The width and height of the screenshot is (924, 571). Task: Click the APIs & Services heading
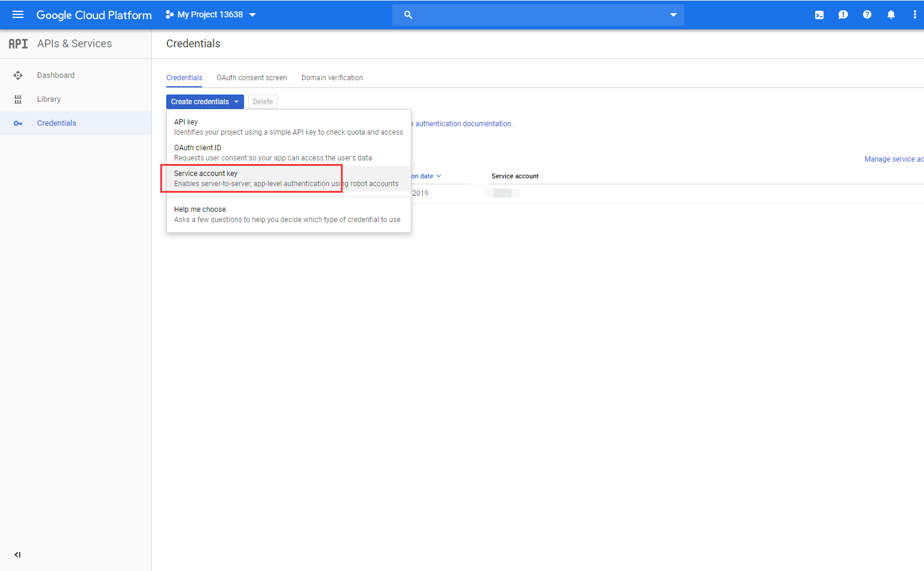74,44
